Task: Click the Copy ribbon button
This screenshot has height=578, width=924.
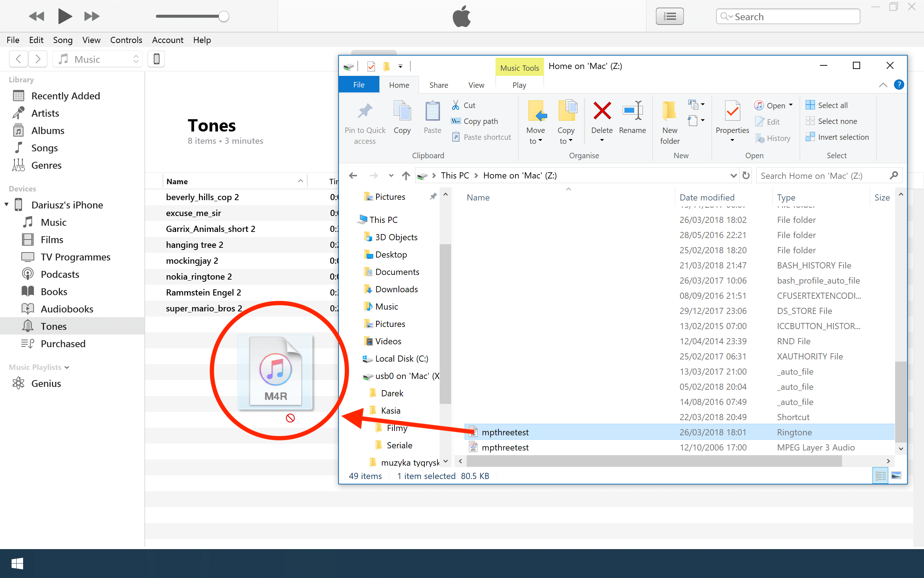Action: tap(402, 117)
